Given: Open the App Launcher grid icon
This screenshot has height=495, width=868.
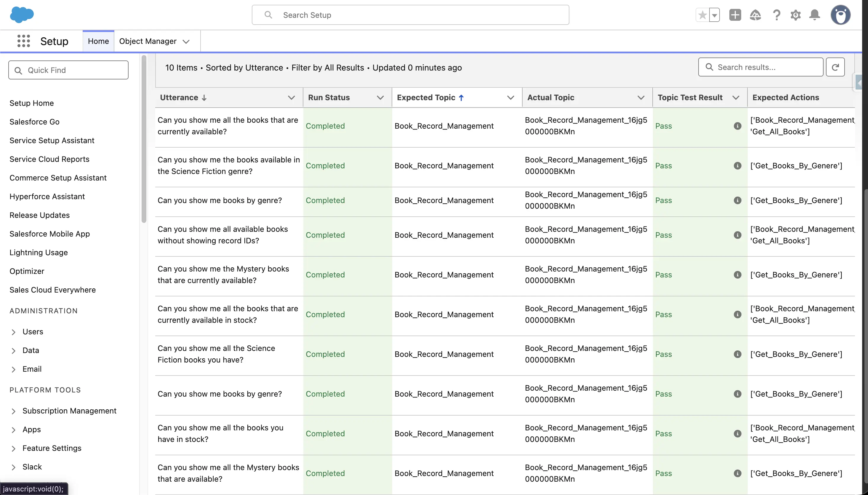Looking at the screenshot, I should (x=23, y=41).
